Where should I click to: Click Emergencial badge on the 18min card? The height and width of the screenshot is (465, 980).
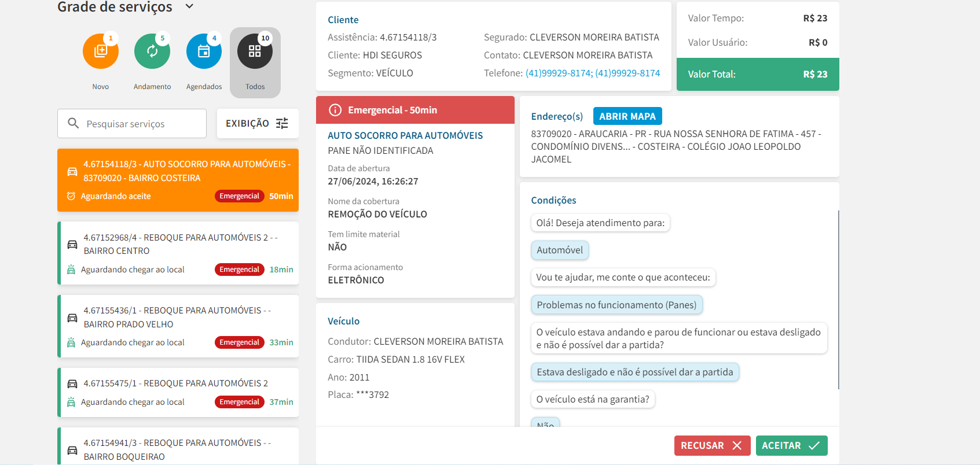coord(240,270)
